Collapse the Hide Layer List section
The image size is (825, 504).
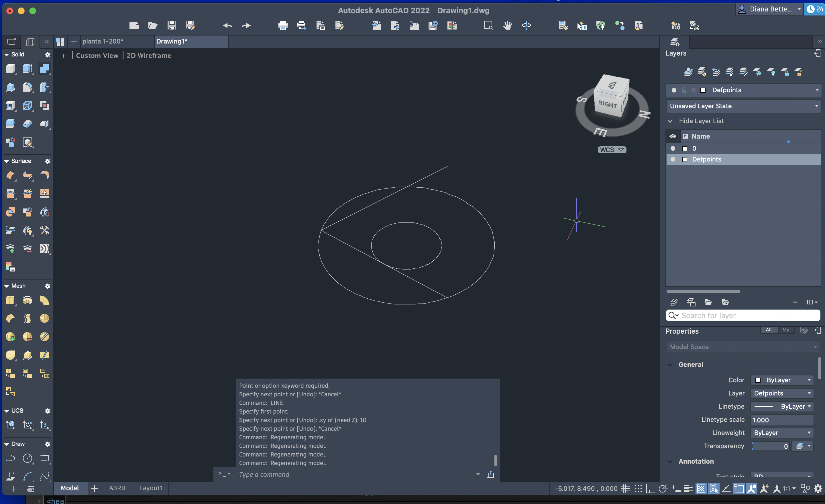pos(670,121)
